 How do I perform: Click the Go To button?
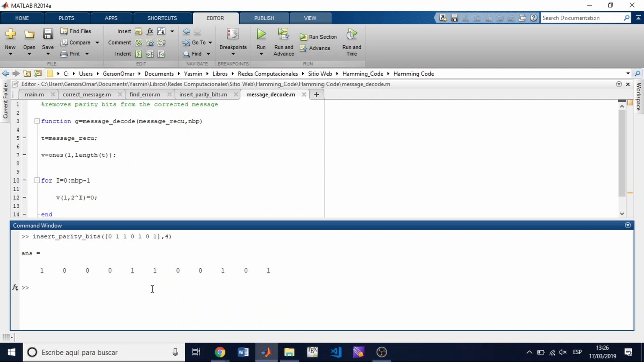click(195, 43)
